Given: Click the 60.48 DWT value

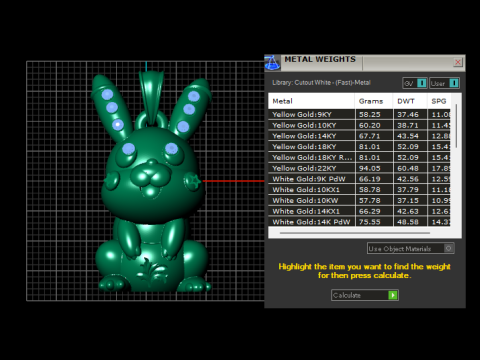Looking at the screenshot, I should tap(408, 168).
